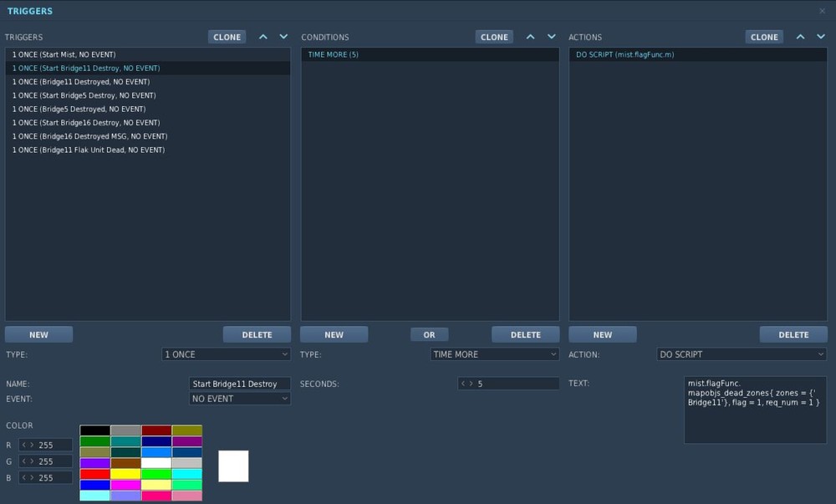Screen dimensions: 836x504
Task: Pick the hot pink swatch in bottom row
Action: pos(156,496)
